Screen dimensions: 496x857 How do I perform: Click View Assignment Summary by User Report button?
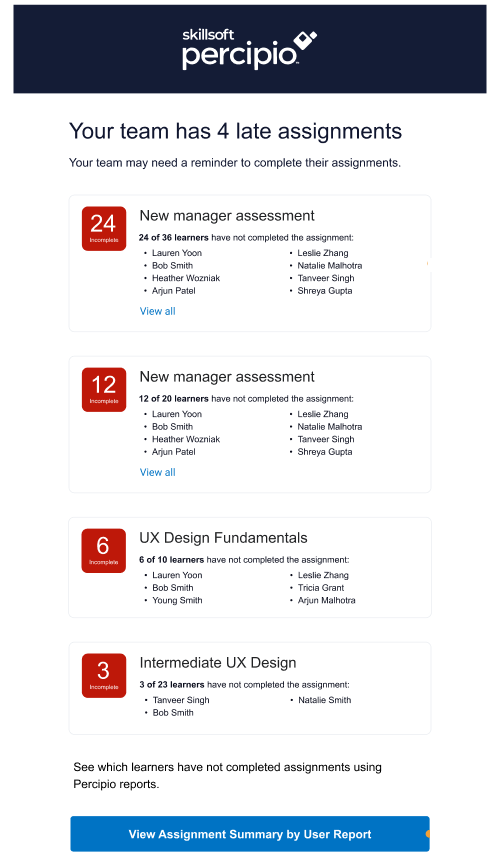[250, 834]
